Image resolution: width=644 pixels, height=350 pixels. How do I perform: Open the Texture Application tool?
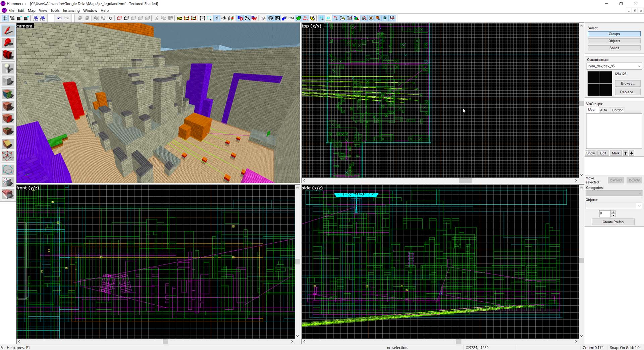[x=8, y=94]
